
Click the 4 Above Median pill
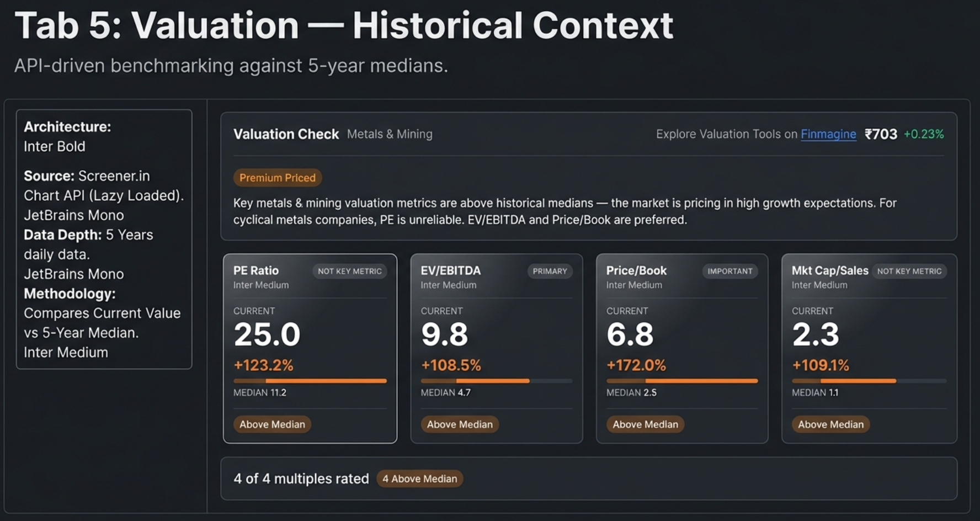[x=419, y=479]
